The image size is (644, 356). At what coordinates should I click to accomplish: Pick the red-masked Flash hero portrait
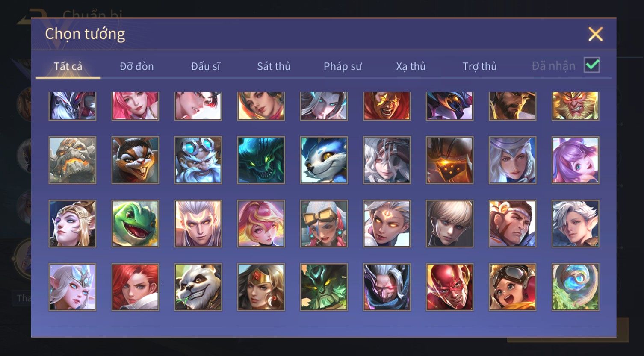tap(449, 287)
